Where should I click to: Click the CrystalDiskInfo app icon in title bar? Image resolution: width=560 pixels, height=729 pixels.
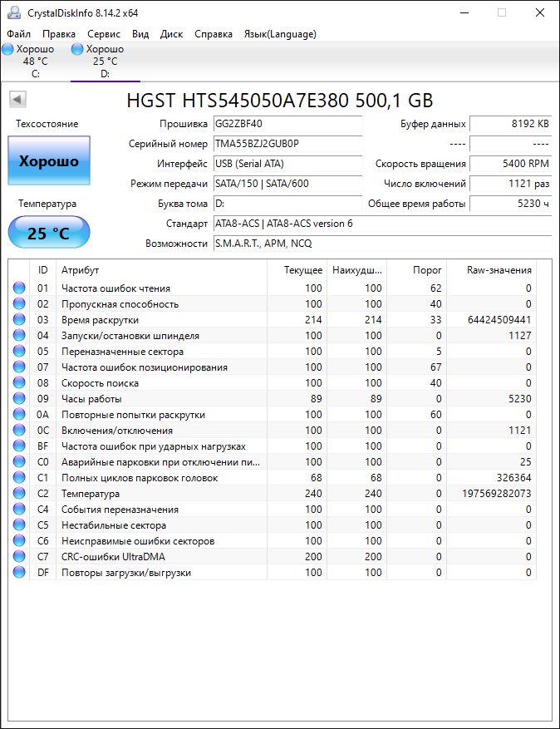14,12
